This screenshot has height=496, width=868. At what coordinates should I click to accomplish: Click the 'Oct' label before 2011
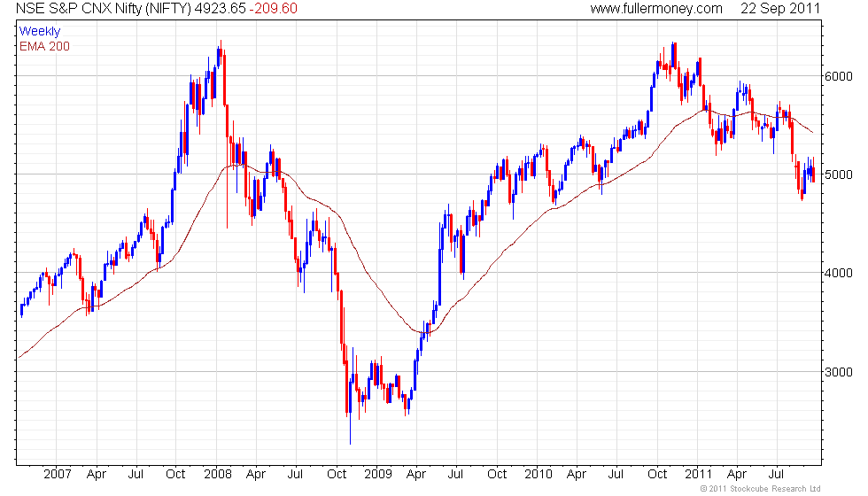coord(657,475)
